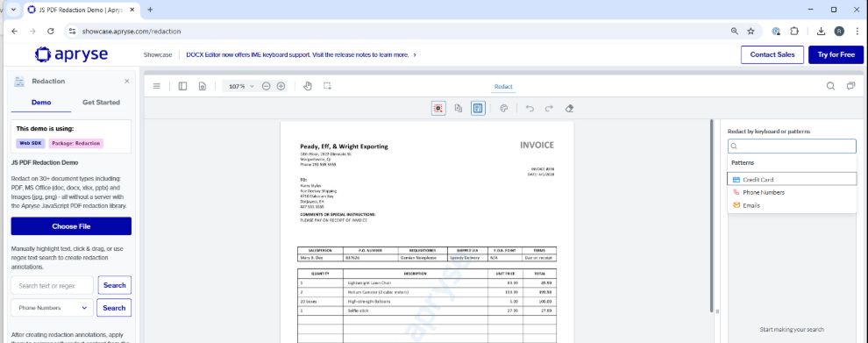Open the hamburger menu in viewer toolbar
Image resolution: width=868 pixels, height=343 pixels.
pyautogui.click(x=157, y=87)
